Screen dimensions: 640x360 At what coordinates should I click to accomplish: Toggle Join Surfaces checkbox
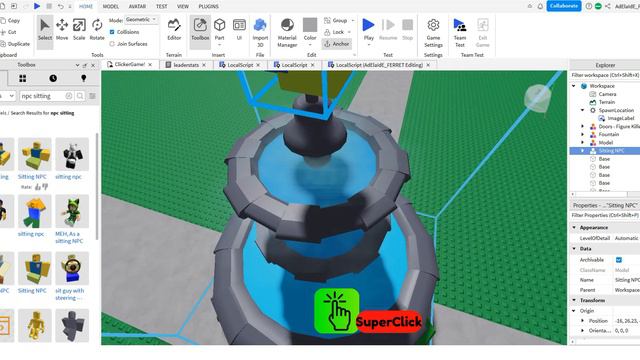[112, 44]
